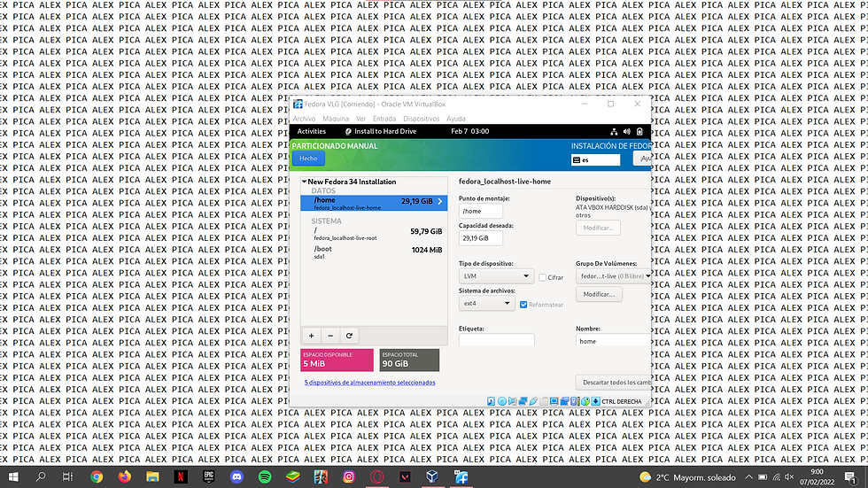Reload storage configuration refresh icon
Screen dimensions: 868x488
click(x=349, y=336)
